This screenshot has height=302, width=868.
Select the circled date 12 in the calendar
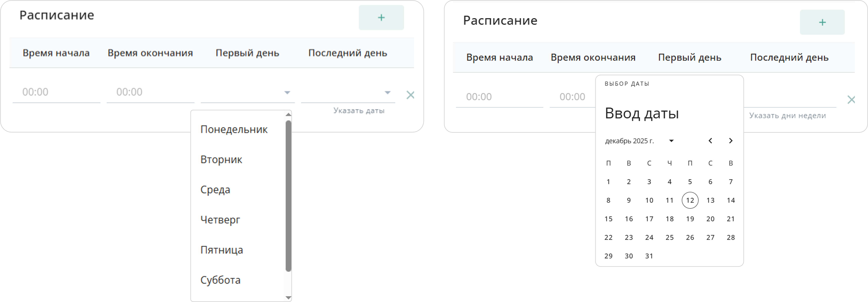point(690,200)
